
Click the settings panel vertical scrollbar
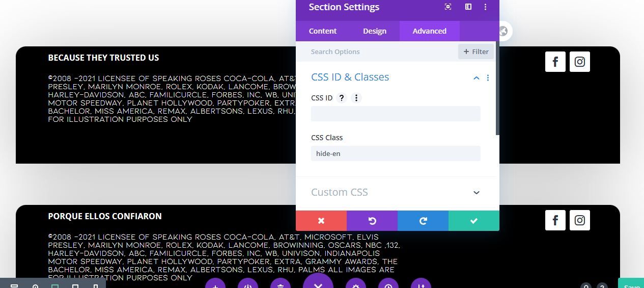[497, 89]
